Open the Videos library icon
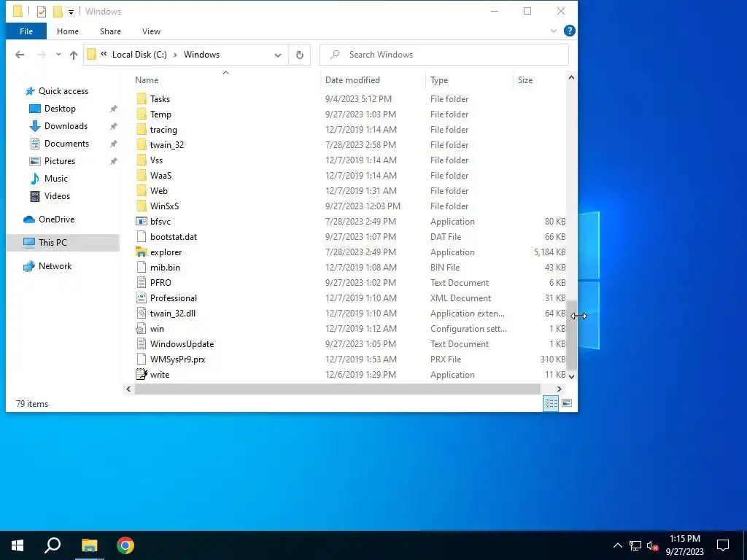Viewport: 747px width, 560px height. pos(35,196)
